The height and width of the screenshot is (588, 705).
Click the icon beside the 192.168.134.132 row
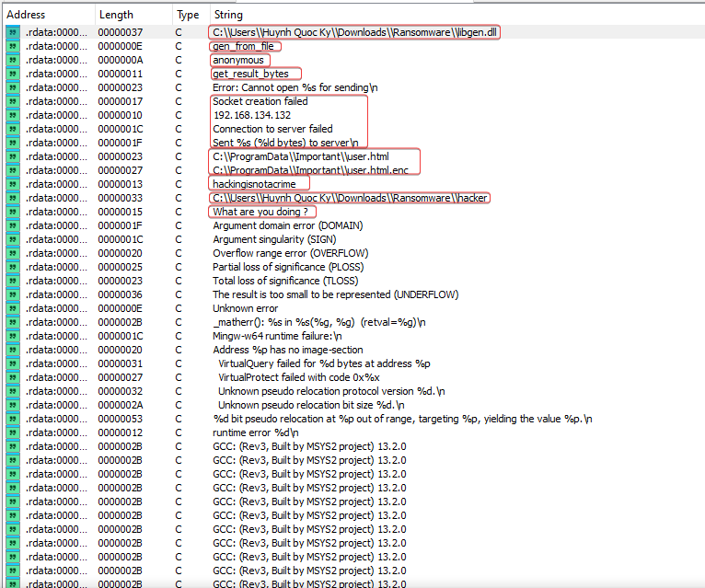click(13, 115)
